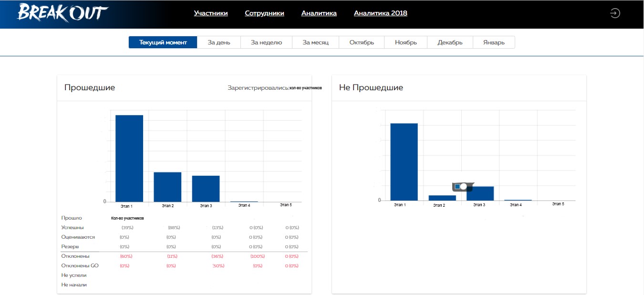Open the Аналитика 2018 page
This screenshot has height=295, width=644.
[x=380, y=13]
